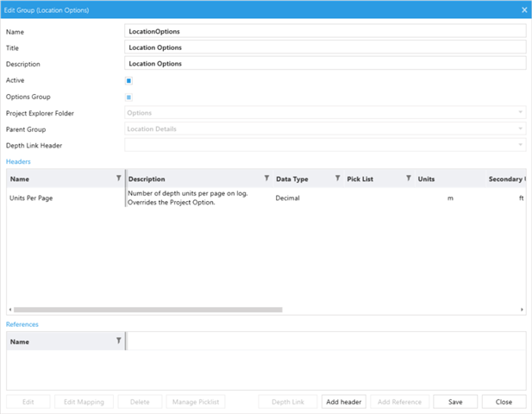This screenshot has width=532, height=414.
Task: Click Add Reference button
Action: tap(400, 402)
